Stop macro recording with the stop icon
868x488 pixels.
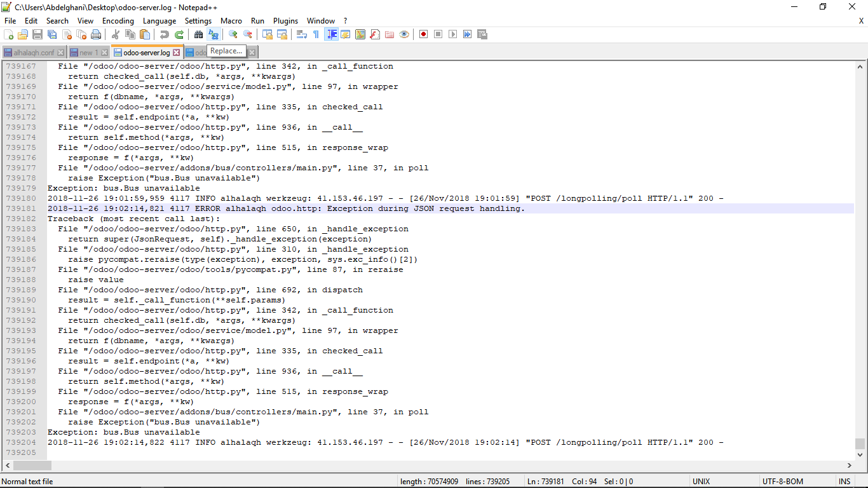(438, 34)
